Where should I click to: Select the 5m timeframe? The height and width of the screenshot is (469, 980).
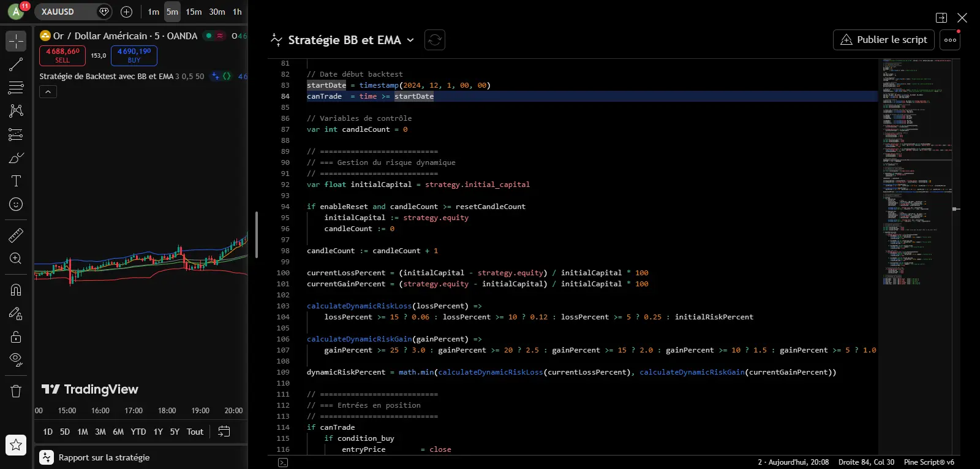pos(172,12)
